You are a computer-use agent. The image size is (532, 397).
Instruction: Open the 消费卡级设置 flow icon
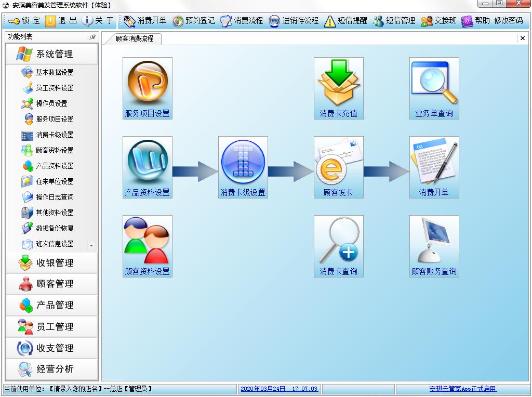[243, 167]
